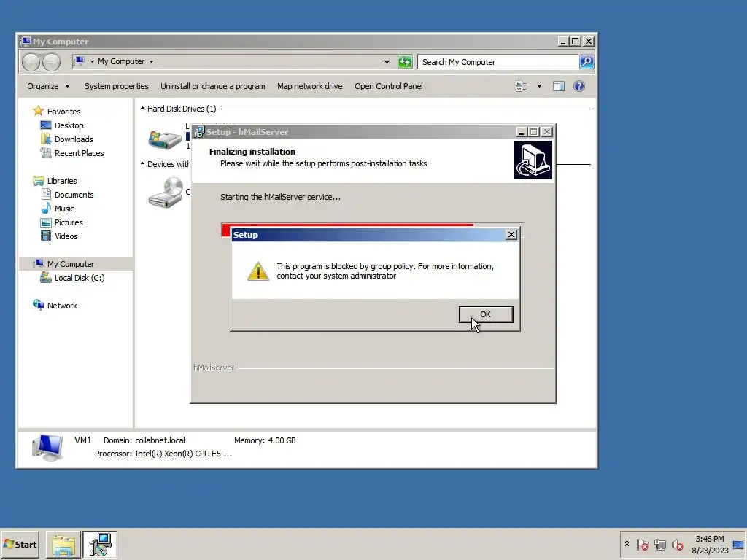Click the Start button
The image size is (747, 560).
click(20, 544)
